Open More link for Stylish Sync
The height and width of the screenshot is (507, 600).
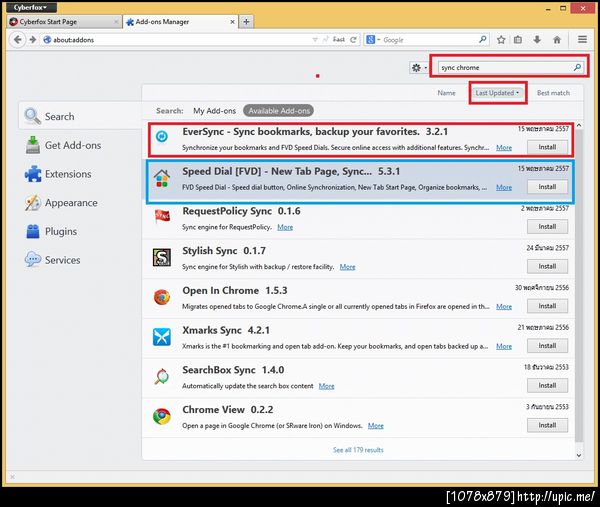pos(347,267)
